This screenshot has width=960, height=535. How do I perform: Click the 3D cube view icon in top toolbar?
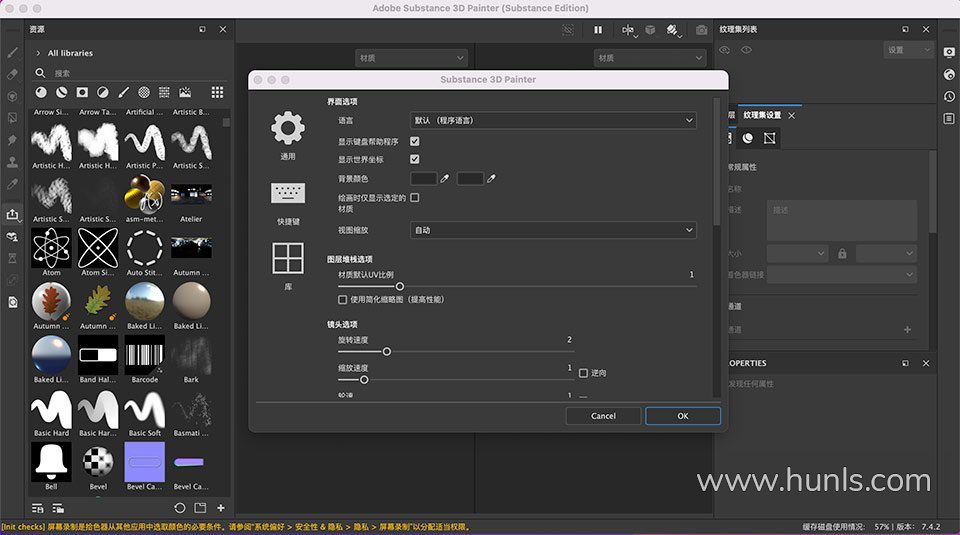click(x=650, y=29)
